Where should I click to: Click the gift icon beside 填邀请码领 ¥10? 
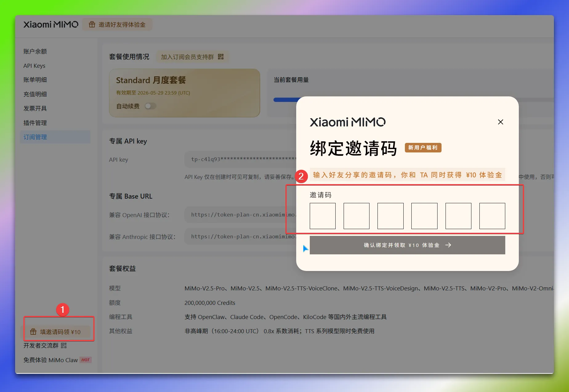[x=33, y=332]
